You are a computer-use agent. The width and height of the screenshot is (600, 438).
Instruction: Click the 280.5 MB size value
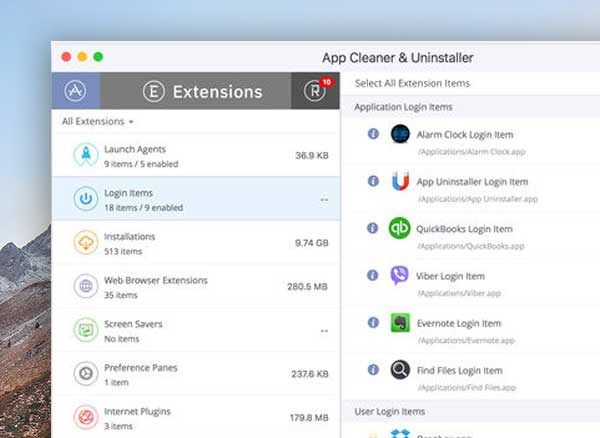[308, 287]
